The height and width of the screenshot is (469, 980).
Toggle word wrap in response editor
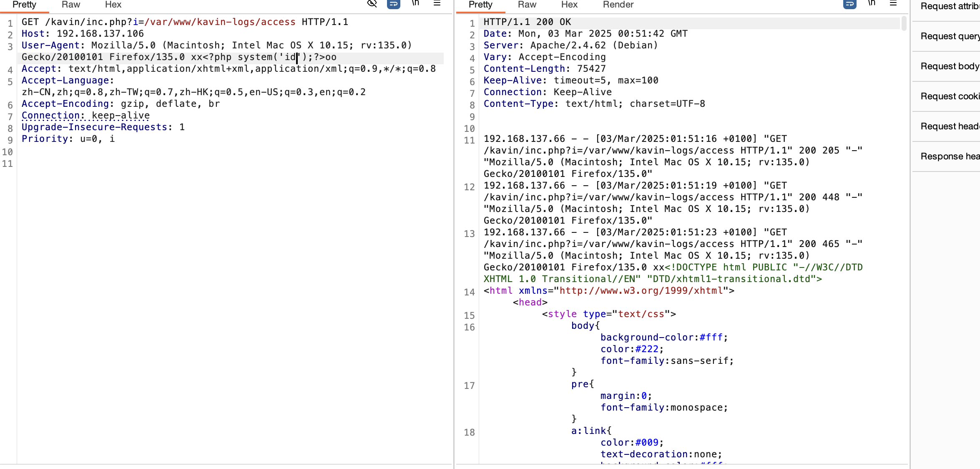point(849,4)
